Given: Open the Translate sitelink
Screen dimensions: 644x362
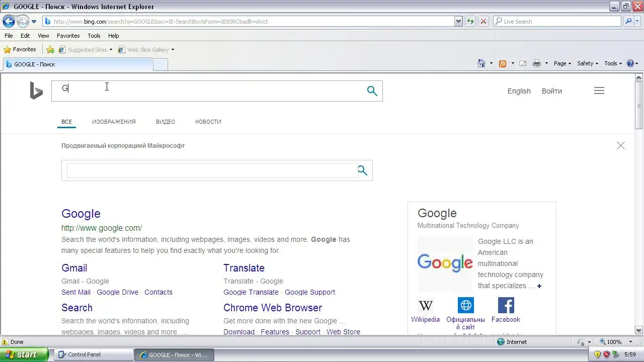Looking at the screenshot, I should click(244, 268).
